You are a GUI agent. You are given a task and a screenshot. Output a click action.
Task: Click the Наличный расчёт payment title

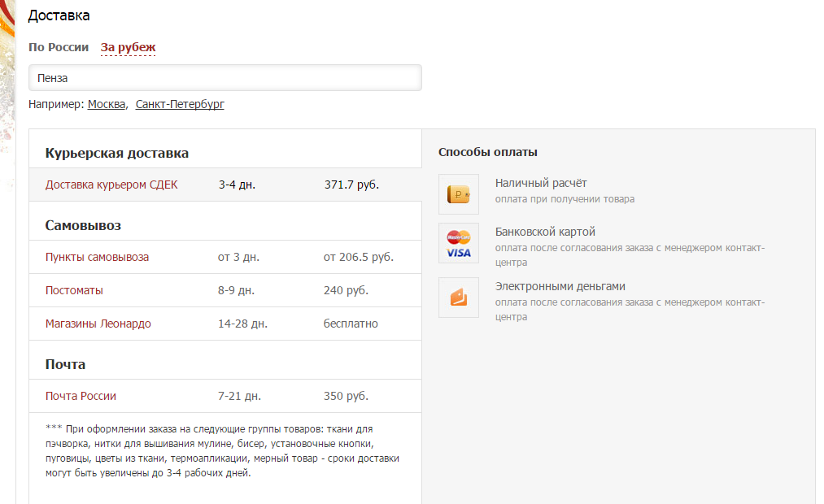(541, 183)
